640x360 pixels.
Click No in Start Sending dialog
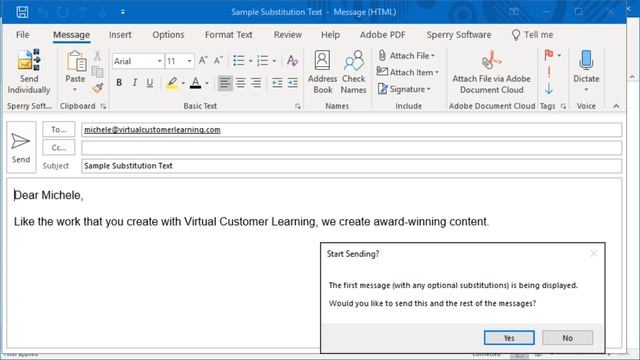[x=567, y=338]
